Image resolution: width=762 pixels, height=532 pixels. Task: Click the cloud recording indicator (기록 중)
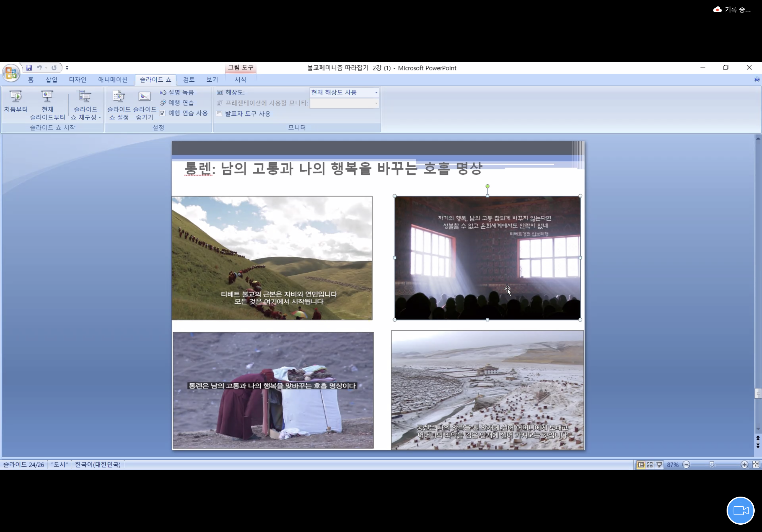(x=731, y=10)
